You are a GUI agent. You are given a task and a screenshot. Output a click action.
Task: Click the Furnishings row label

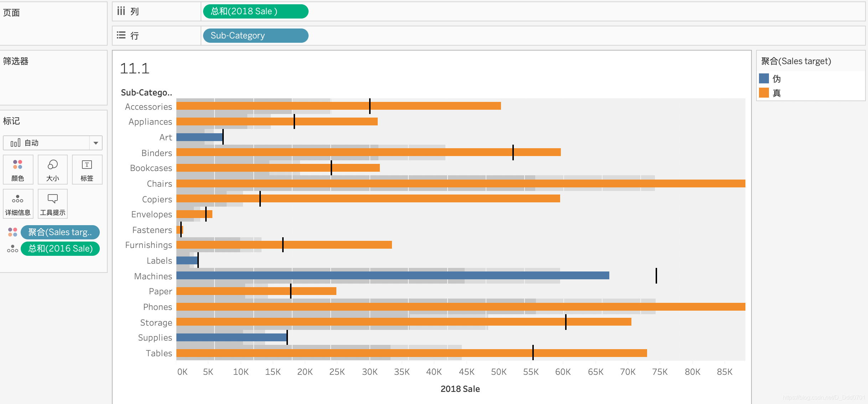(x=149, y=245)
